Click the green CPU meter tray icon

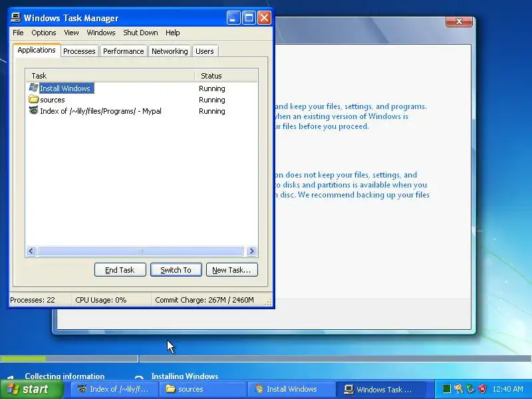click(447, 389)
